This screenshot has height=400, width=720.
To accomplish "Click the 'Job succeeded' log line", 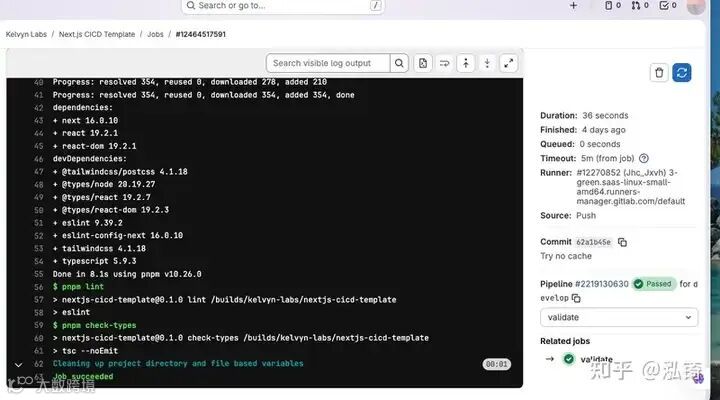I will click(83, 377).
